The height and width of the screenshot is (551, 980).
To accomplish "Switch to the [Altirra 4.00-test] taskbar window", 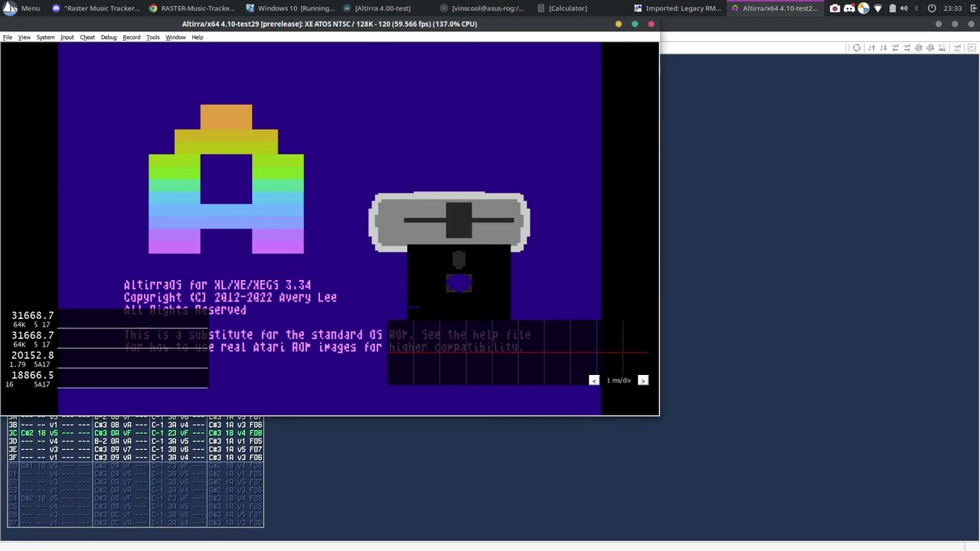I will click(377, 8).
